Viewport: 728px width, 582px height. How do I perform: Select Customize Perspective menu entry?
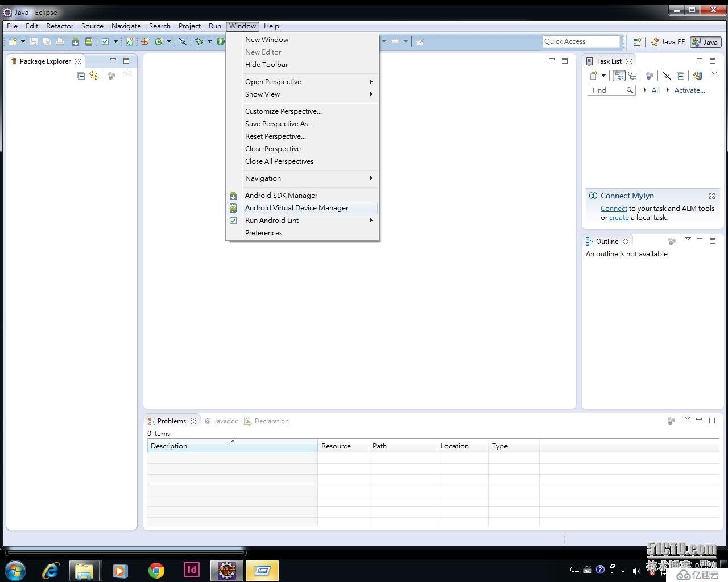[303, 111]
